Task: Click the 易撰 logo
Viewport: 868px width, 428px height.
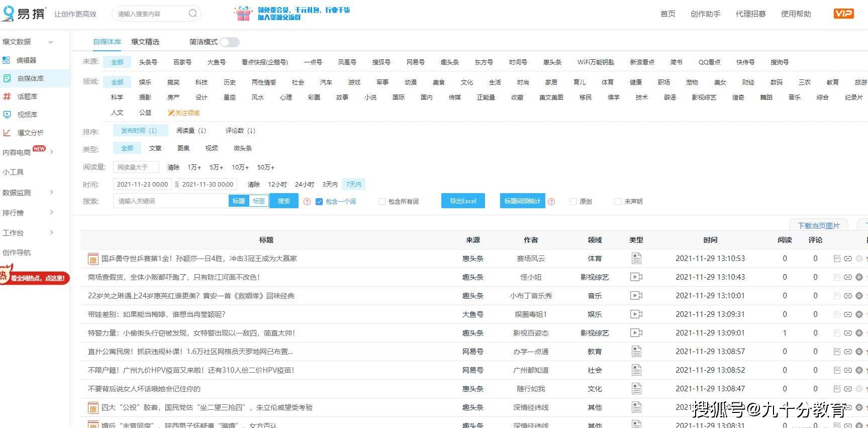Action: coord(23,14)
